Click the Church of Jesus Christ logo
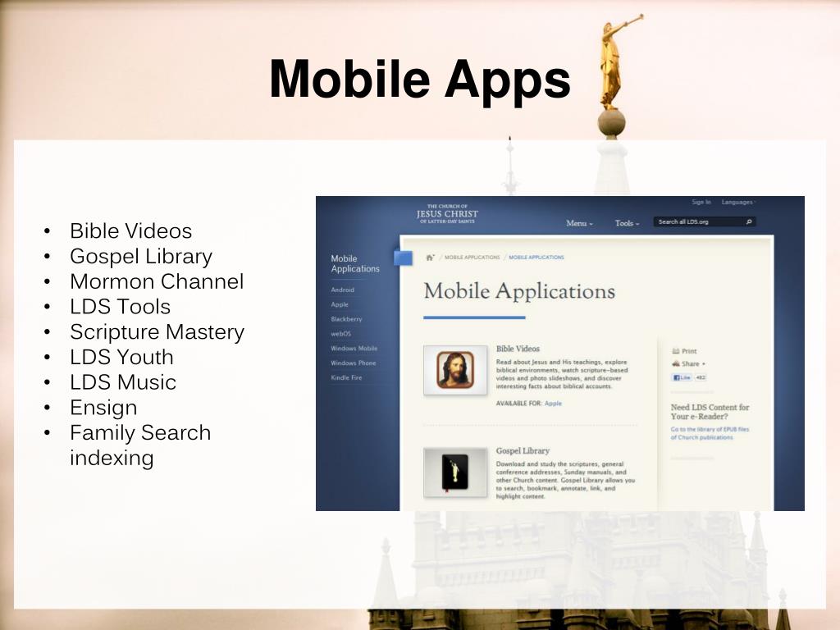The width and height of the screenshot is (840, 630). (447, 214)
